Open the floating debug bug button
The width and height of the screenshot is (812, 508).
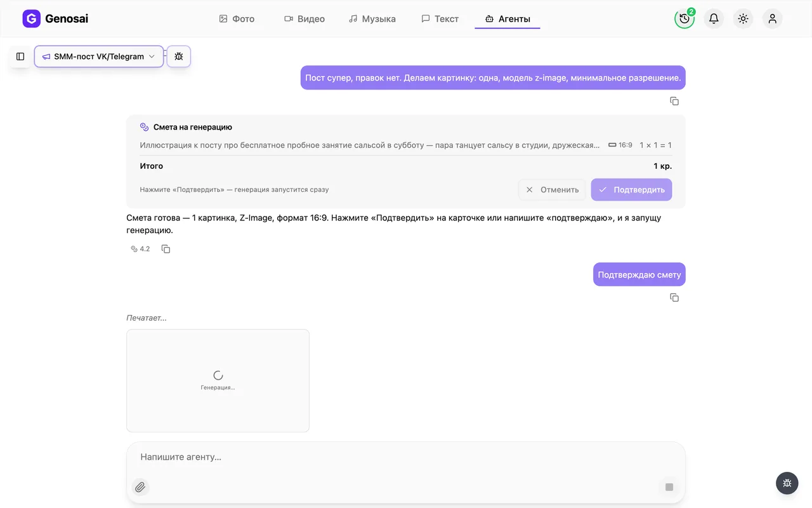coord(787,483)
